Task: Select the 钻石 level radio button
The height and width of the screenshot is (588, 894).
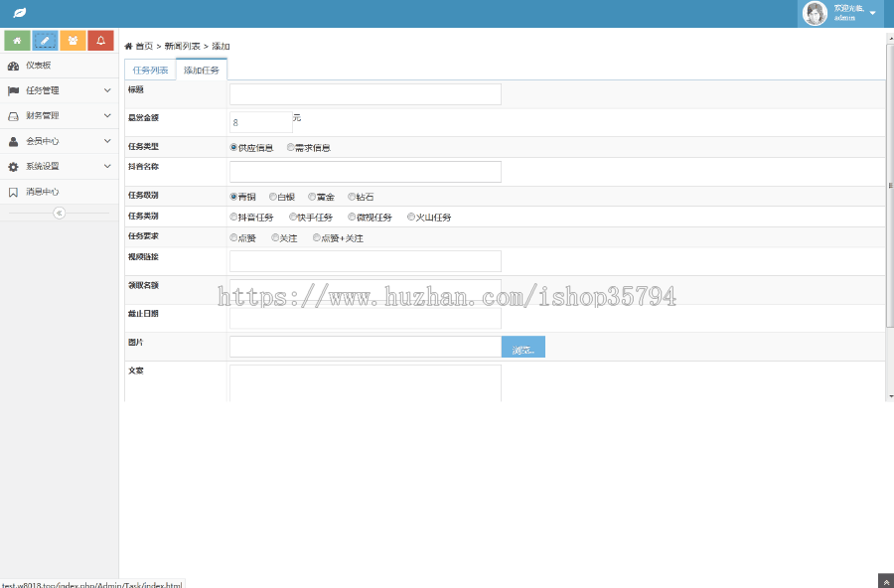Action: point(352,197)
